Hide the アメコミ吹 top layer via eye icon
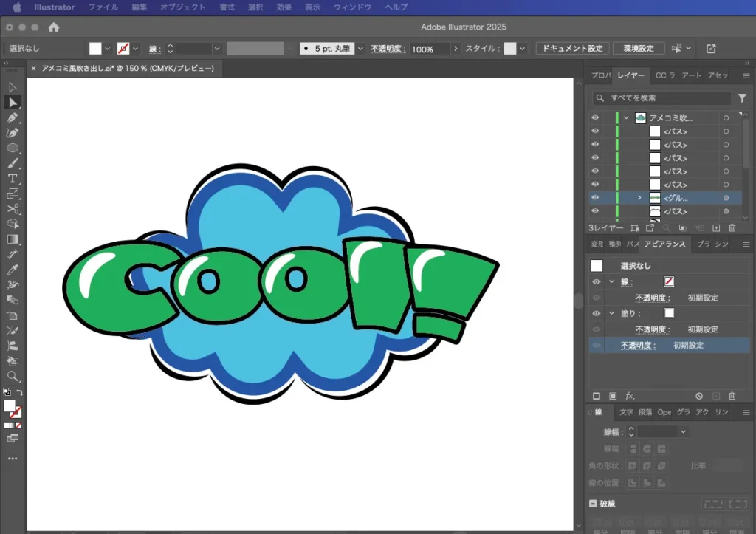This screenshot has height=534, width=756. pos(595,118)
